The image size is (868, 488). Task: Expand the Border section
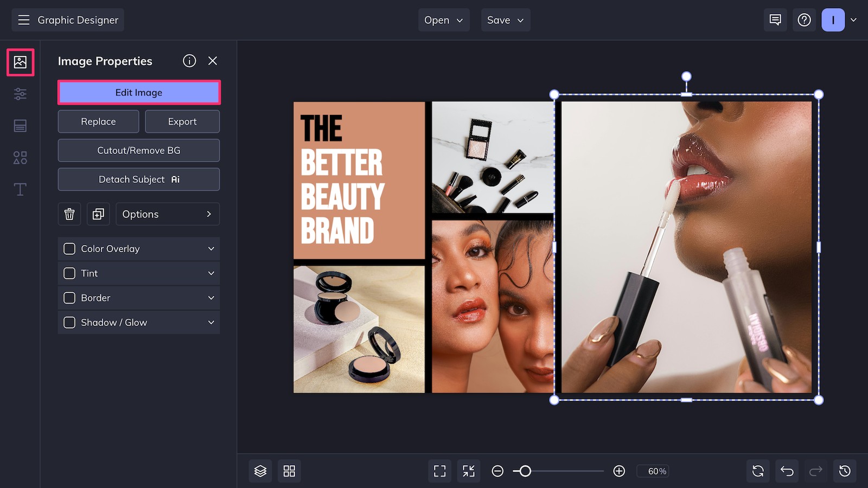tap(211, 298)
